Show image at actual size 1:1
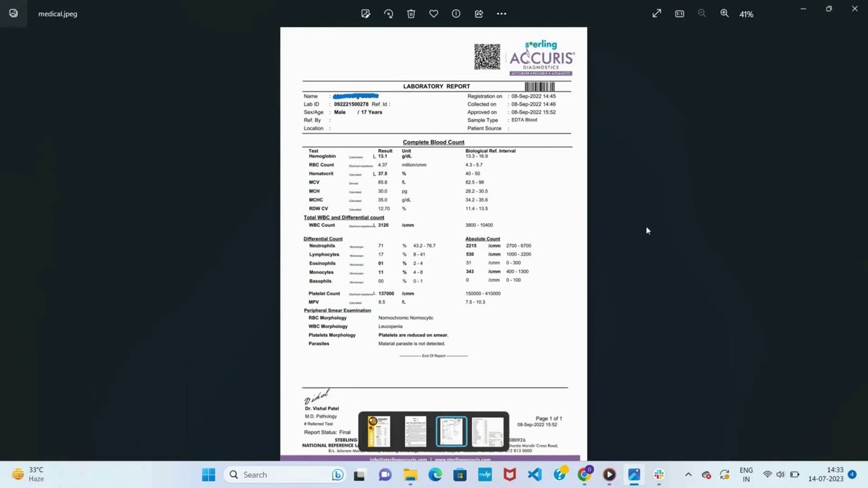This screenshot has height=488, width=868. (679, 14)
